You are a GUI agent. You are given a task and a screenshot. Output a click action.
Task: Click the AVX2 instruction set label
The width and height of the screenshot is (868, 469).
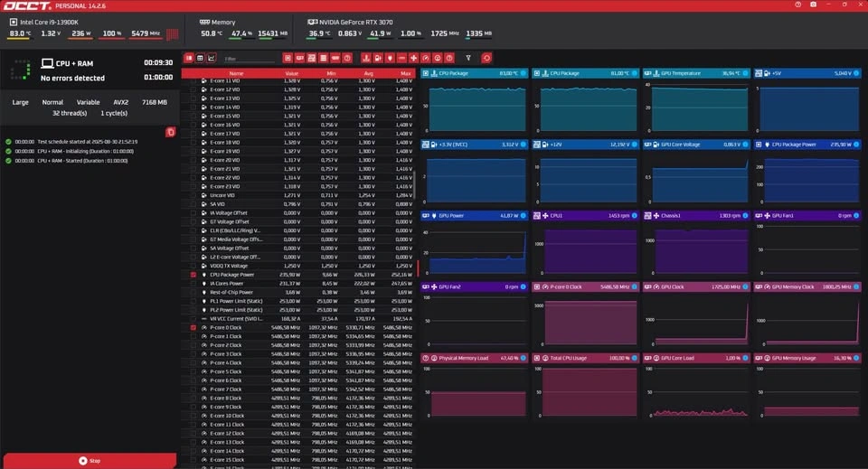[120, 102]
